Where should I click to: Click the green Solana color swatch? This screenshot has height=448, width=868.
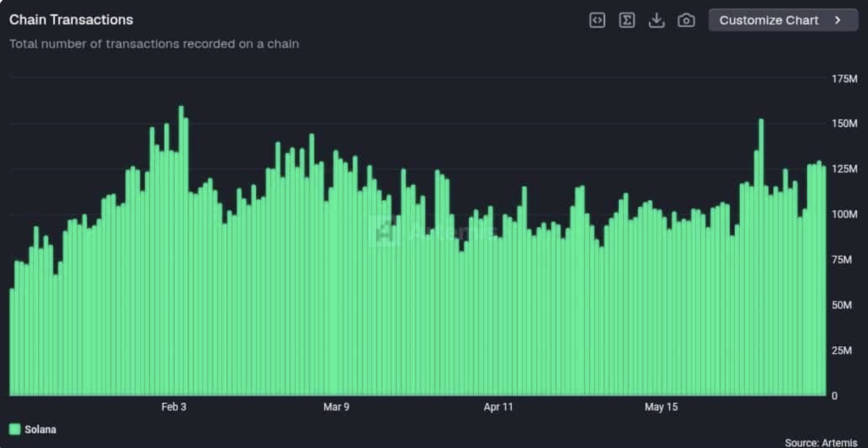tap(15, 429)
